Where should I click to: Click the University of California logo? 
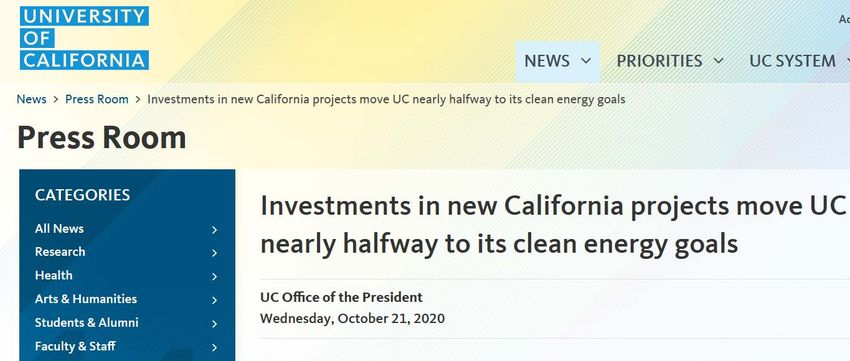[84, 38]
